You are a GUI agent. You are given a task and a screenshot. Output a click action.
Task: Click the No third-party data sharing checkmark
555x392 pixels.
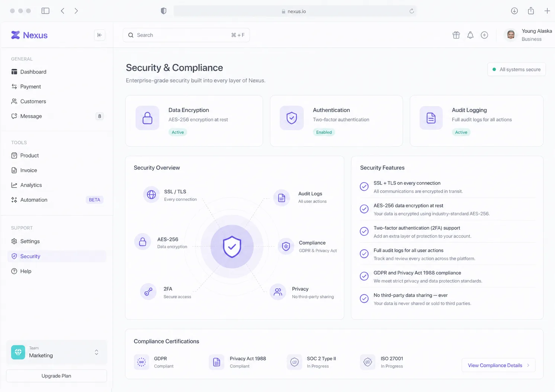pyautogui.click(x=364, y=298)
